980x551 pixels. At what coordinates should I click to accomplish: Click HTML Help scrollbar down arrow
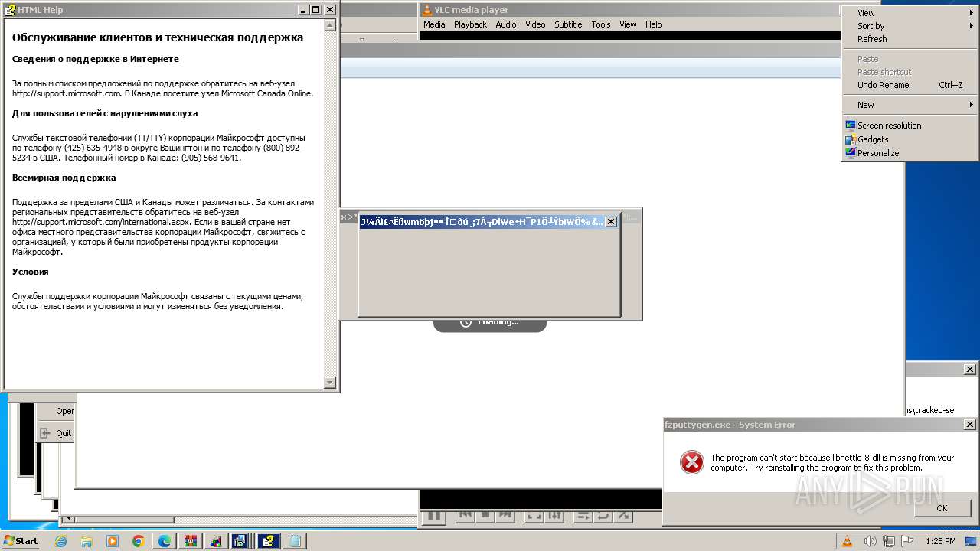[330, 383]
